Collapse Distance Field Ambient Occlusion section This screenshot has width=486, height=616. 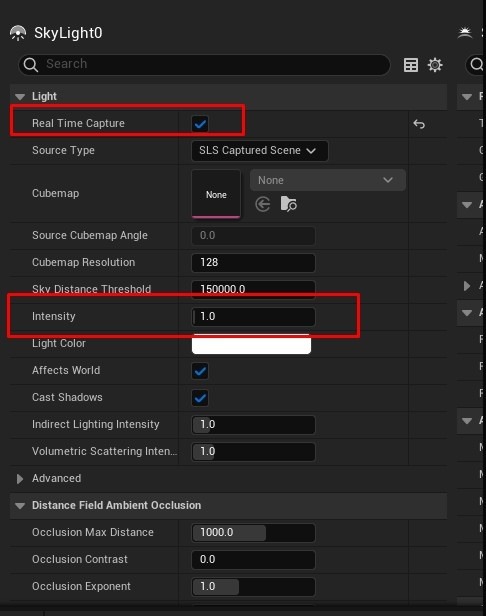[20, 506]
